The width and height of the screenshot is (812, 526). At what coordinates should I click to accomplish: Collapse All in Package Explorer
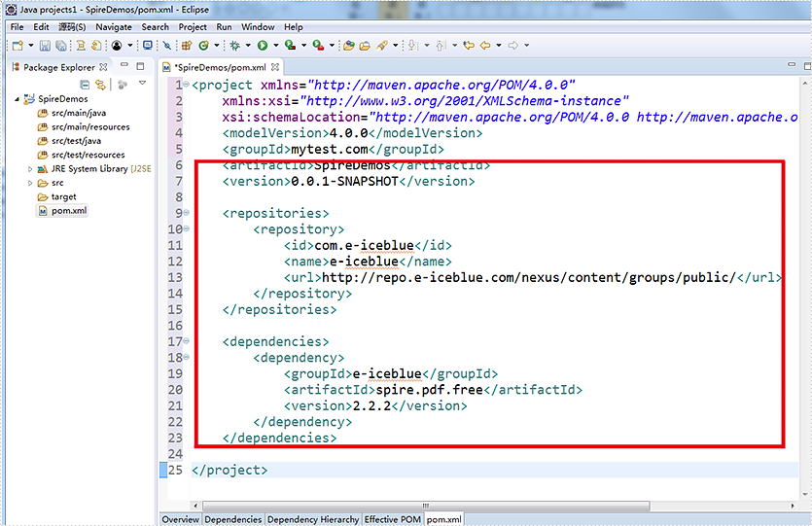[x=85, y=84]
